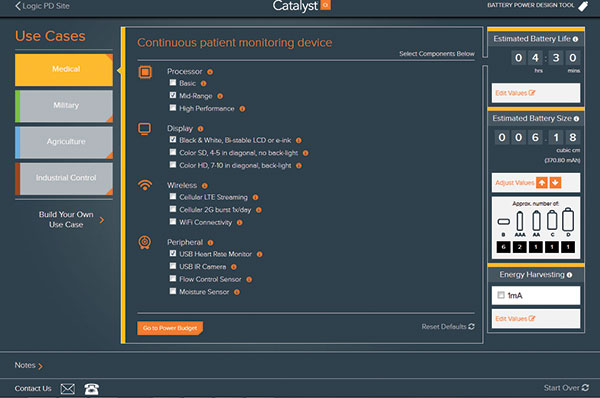Open info for USB IR Camera
The height and width of the screenshot is (398, 600).
(234, 267)
